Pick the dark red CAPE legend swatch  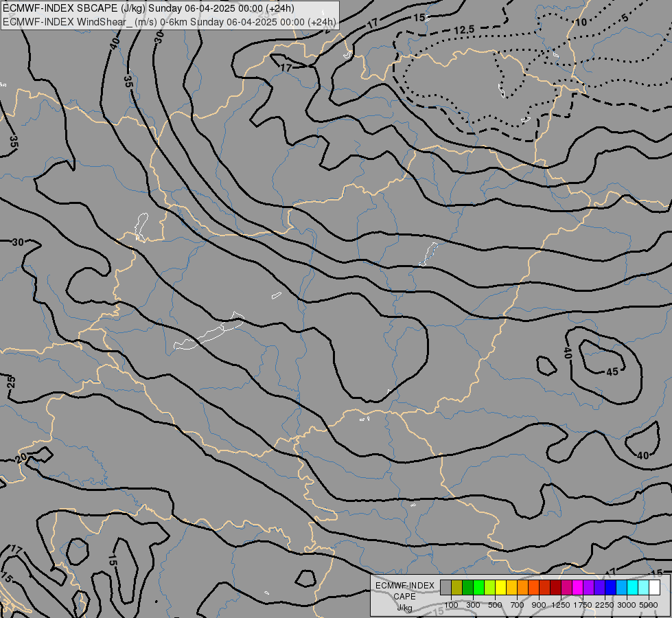555,587
